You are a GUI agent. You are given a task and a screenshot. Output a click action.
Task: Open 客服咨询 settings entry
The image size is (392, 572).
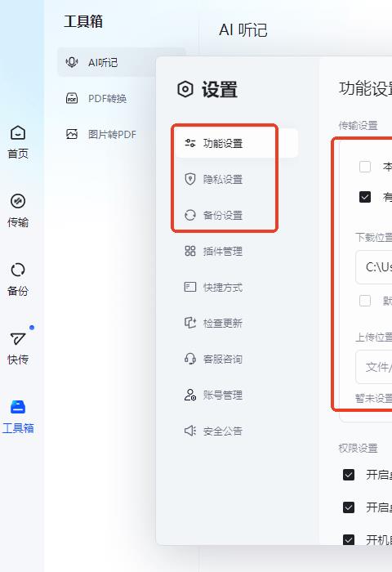click(x=223, y=359)
